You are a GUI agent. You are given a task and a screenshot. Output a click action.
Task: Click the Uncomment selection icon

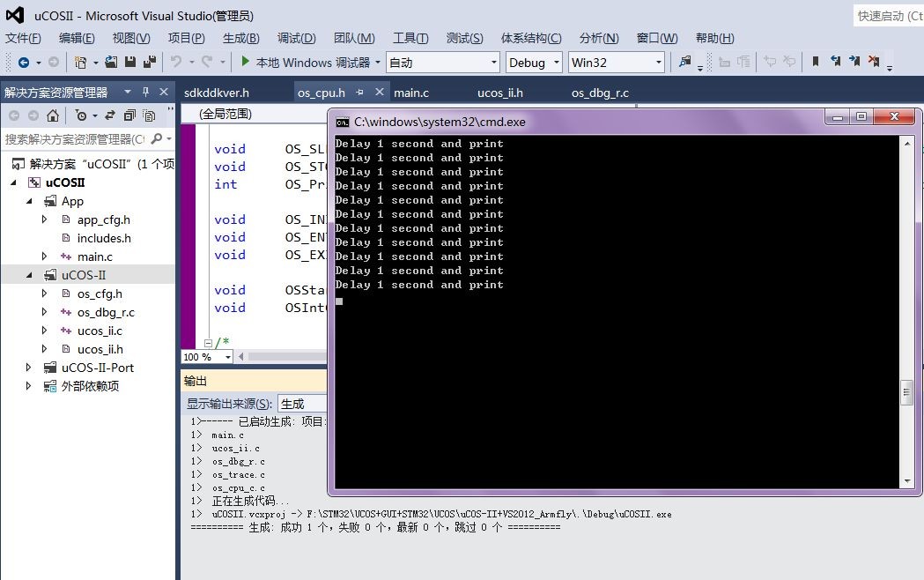789,62
